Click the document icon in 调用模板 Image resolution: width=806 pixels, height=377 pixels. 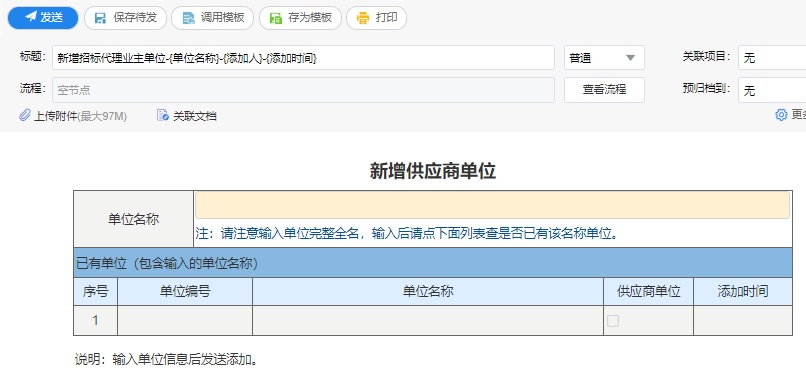[189, 19]
